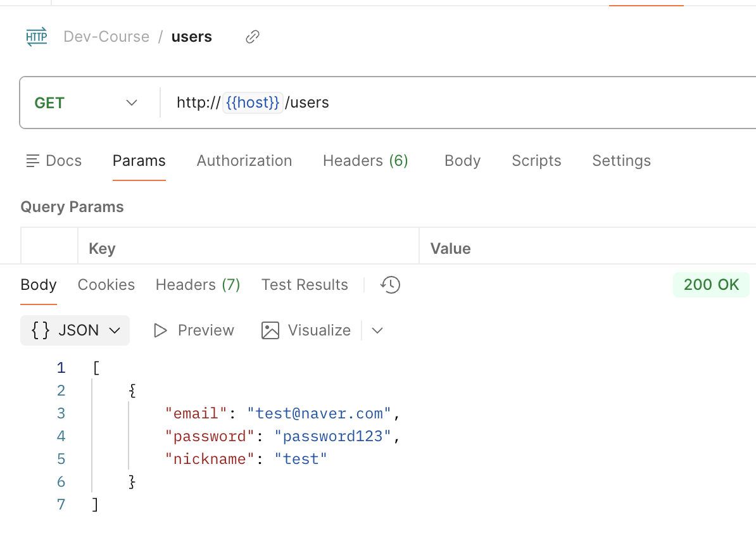Go to the Settings tab
Image resolution: width=756 pixels, height=538 pixels.
(x=621, y=161)
